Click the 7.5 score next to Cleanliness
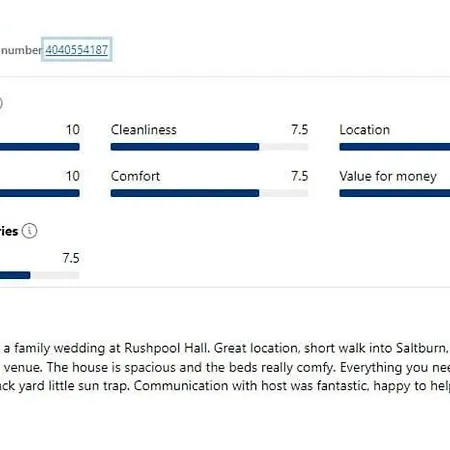 click(x=299, y=130)
